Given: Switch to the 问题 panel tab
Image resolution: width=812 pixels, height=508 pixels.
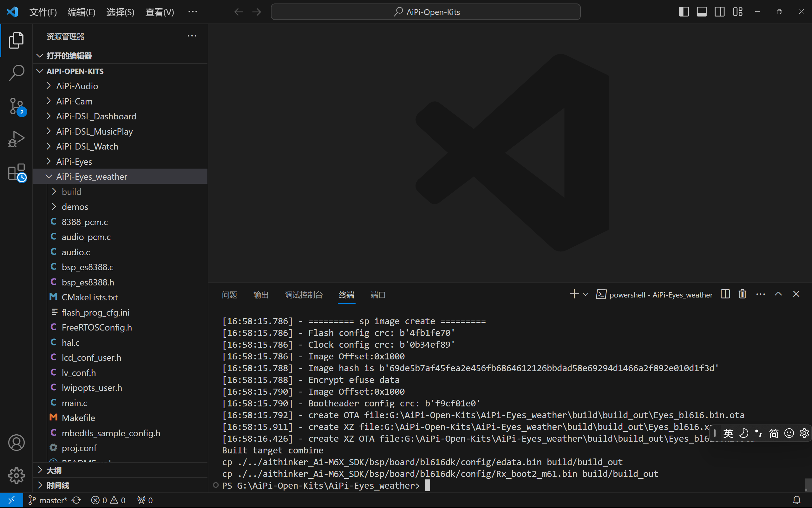Looking at the screenshot, I should pos(230,295).
